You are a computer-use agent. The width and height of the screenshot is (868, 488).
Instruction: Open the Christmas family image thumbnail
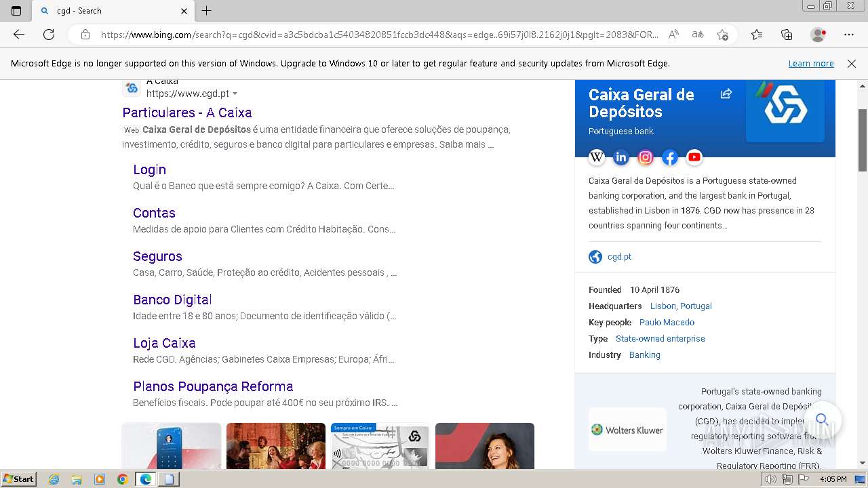click(276, 446)
